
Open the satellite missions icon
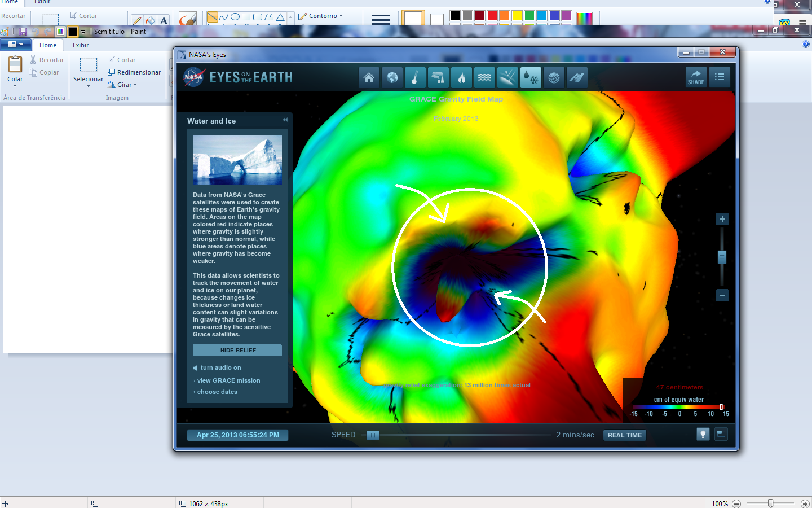coord(577,77)
